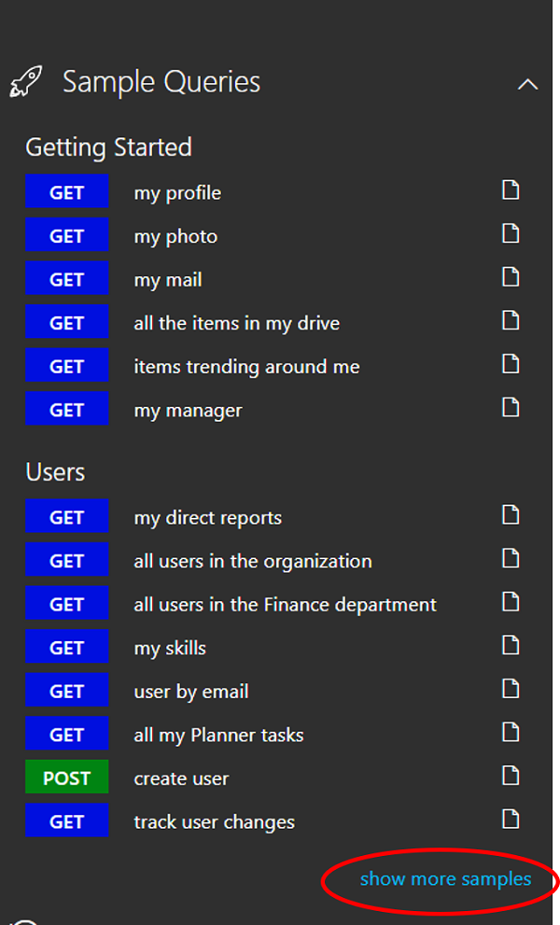Click the Getting Started category heading
This screenshot has width=560, height=925.
(x=108, y=147)
